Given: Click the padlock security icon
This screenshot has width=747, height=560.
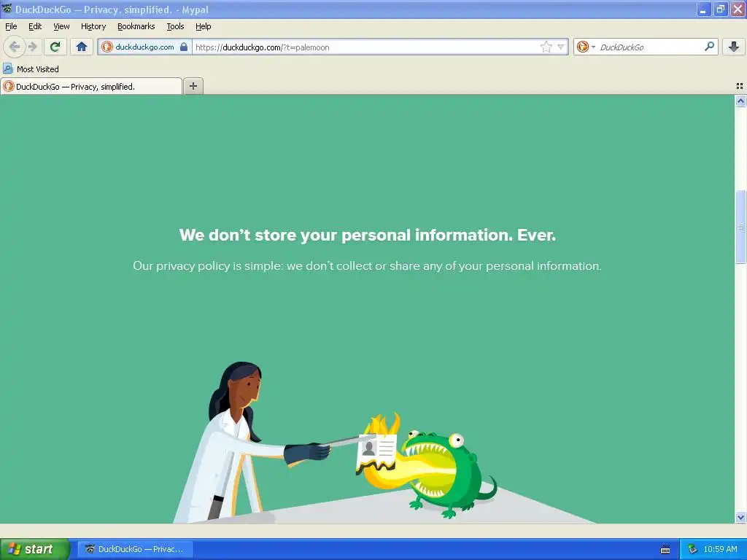Looking at the screenshot, I should tap(184, 47).
